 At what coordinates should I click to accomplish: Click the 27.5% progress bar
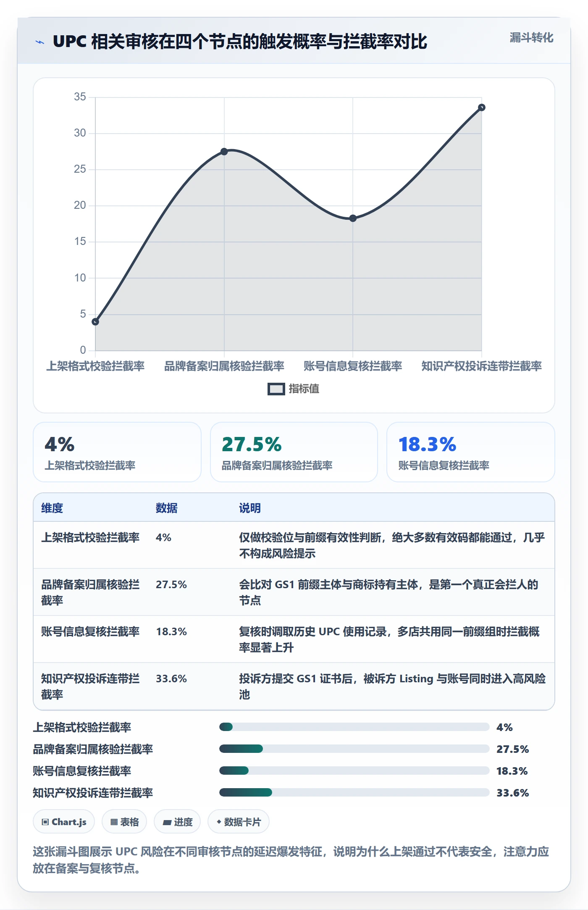click(x=354, y=749)
